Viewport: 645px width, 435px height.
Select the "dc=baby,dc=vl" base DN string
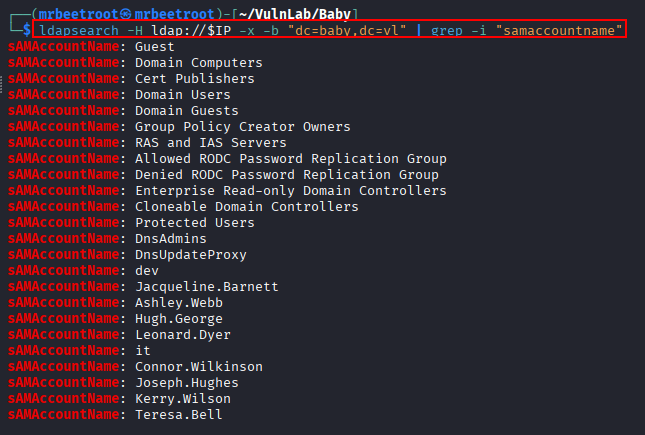pos(347,30)
